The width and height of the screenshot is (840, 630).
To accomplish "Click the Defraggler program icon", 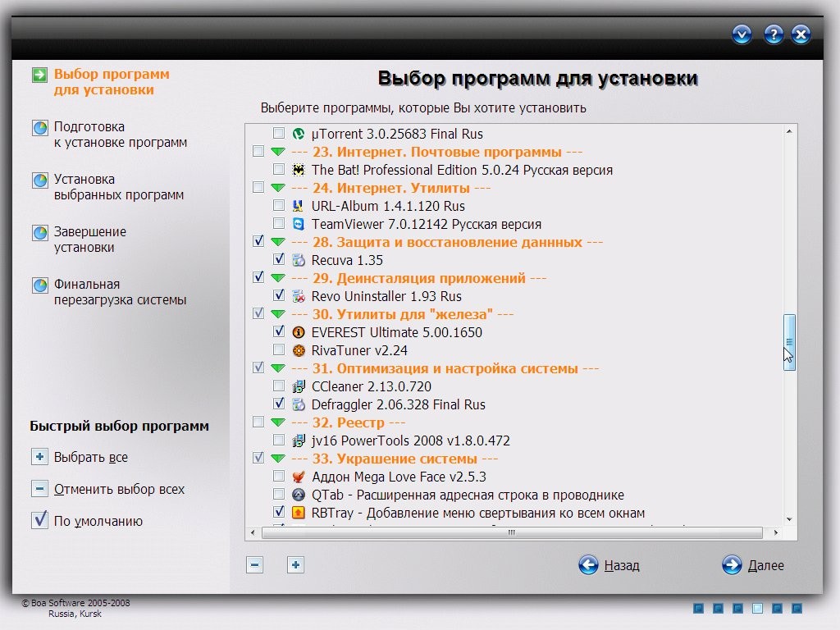I will (299, 404).
